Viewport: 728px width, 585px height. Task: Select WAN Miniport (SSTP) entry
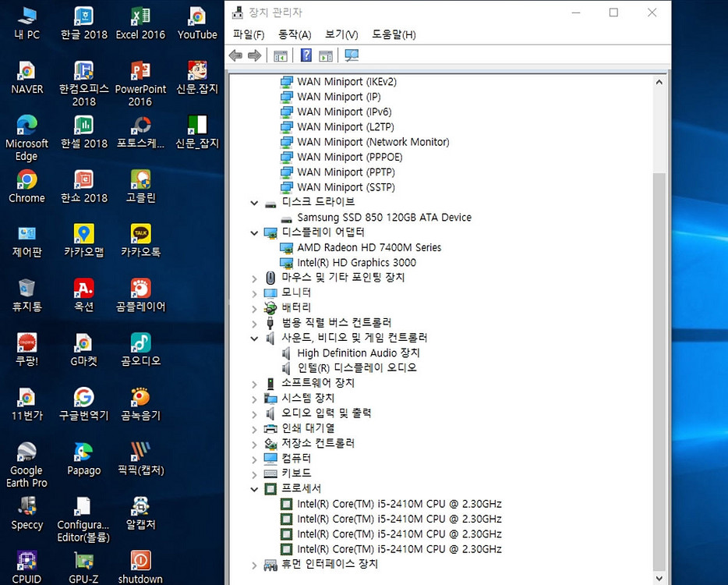[346, 187]
